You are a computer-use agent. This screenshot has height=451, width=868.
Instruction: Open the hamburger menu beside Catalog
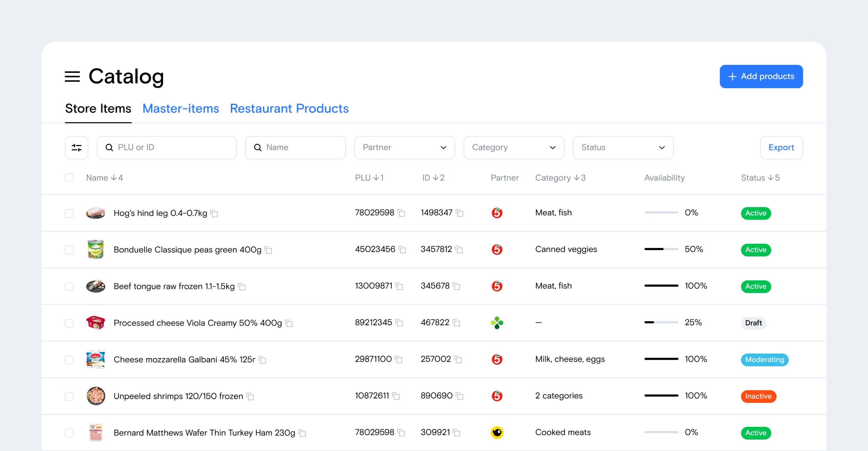tap(72, 76)
